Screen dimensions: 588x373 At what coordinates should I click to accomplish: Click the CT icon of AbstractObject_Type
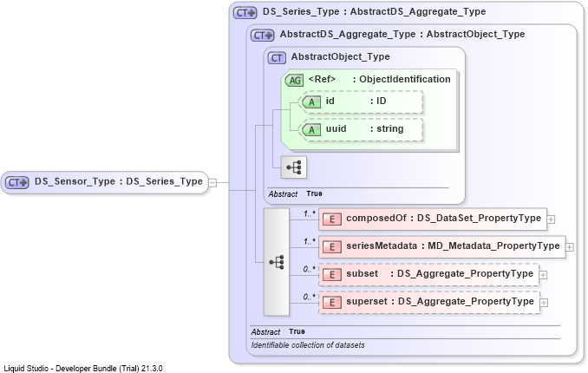click(277, 58)
